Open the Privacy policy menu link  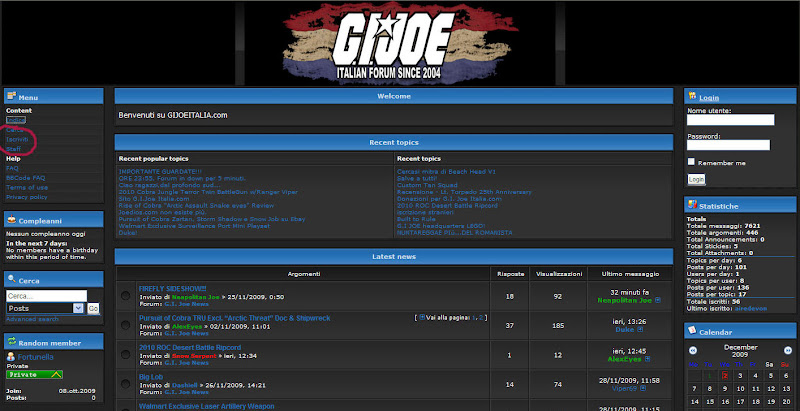point(27,197)
